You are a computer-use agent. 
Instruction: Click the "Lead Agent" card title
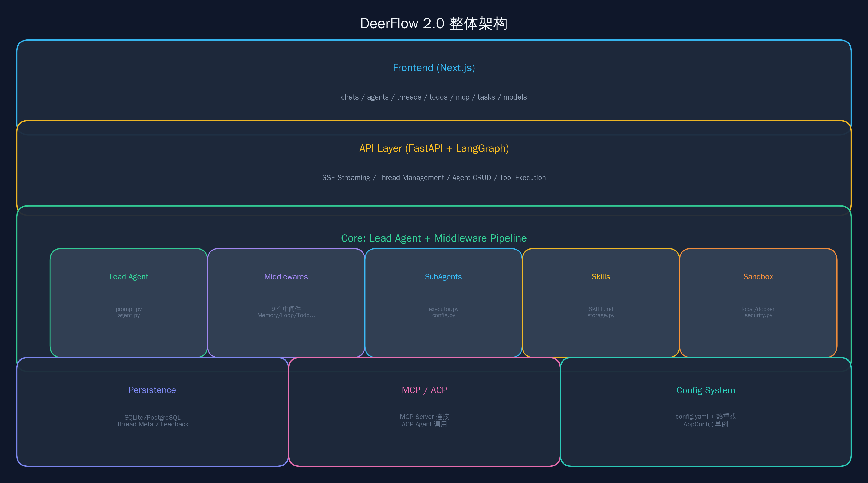[129, 276]
